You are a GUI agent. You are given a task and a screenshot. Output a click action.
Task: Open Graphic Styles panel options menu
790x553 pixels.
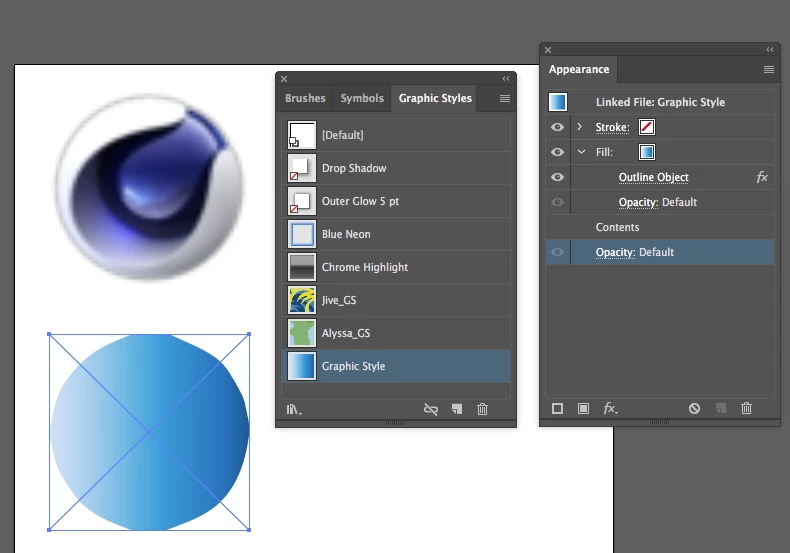(505, 98)
